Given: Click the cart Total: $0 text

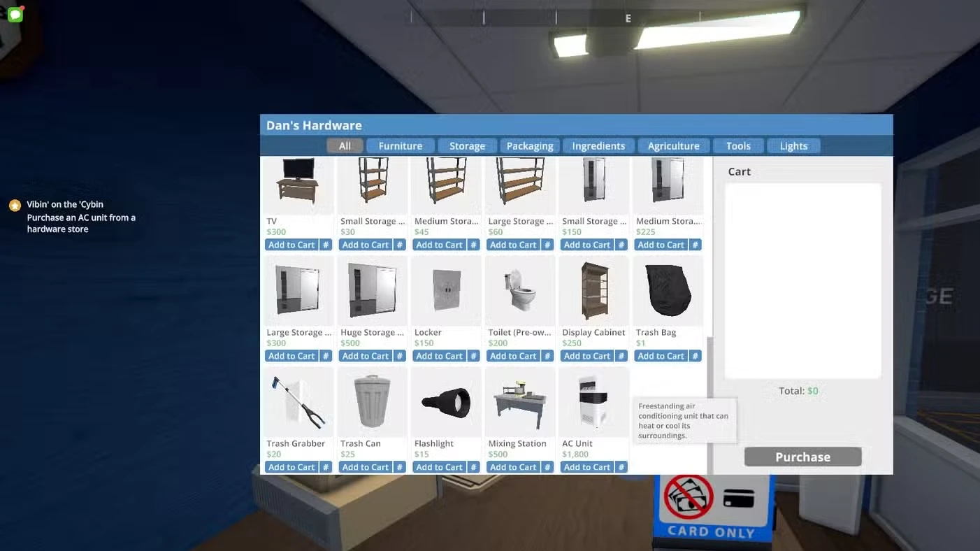Looking at the screenshot, I should tap(798, 391).
